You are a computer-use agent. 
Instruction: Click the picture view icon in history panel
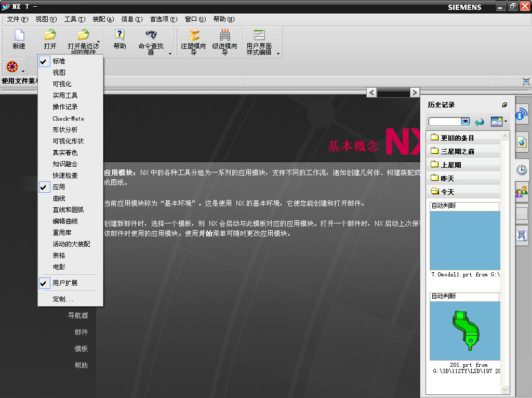496,122
